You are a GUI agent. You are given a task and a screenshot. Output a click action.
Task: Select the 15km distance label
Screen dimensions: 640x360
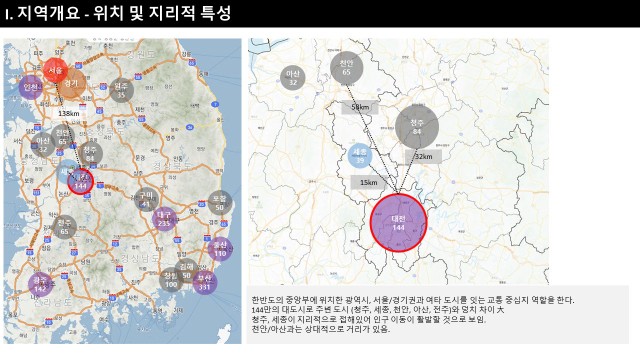tap(369, 182)
